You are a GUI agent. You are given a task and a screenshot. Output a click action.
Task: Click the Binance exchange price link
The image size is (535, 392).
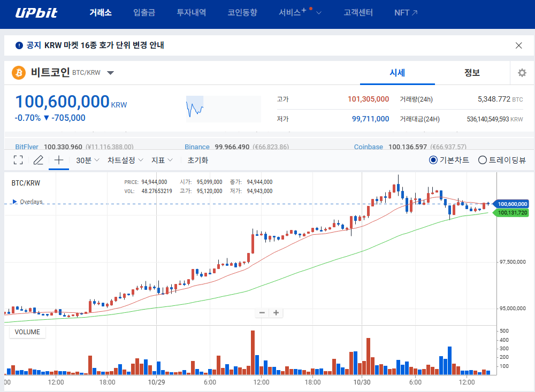[197, 147]
